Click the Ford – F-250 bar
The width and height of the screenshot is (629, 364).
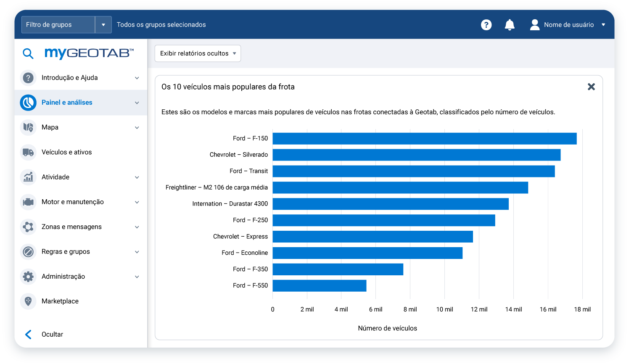click(384, 220)
